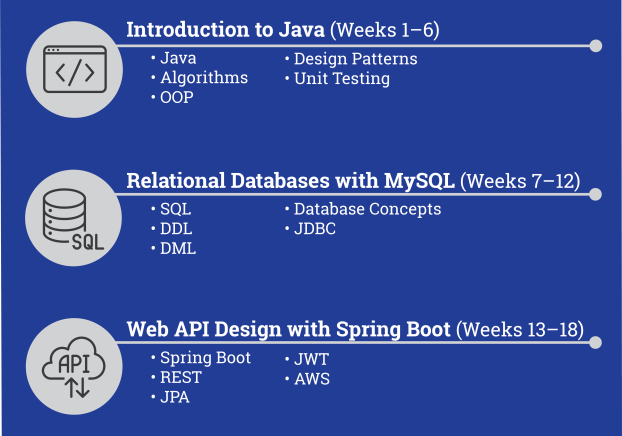
Task: Click the DDL bullet item
Action: tap(176, 229)
